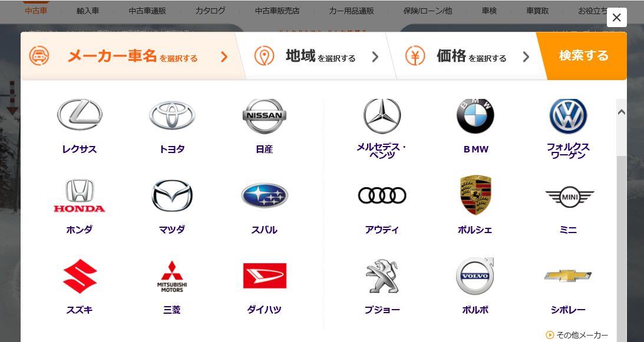Click the ダイハツ label
The image size is (644, 342).
click(264, 310)
